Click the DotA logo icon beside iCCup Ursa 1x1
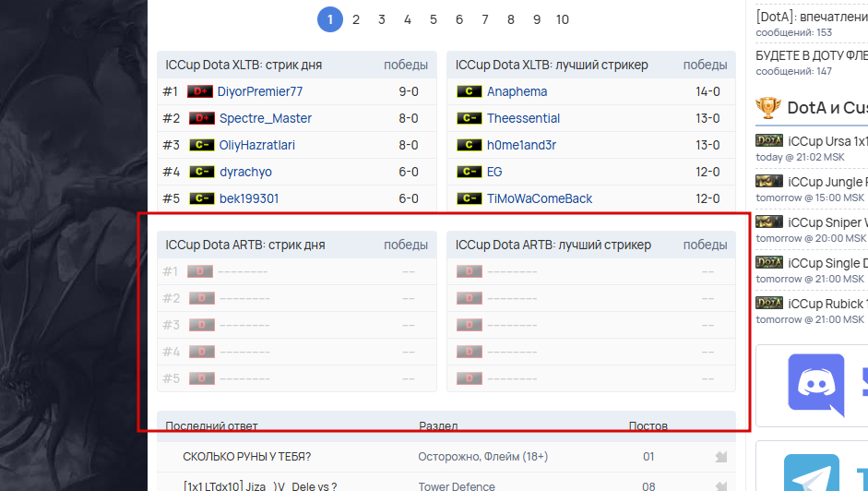Image resolution: width=868 pixels, height=491 pixels. coord(769,141)
